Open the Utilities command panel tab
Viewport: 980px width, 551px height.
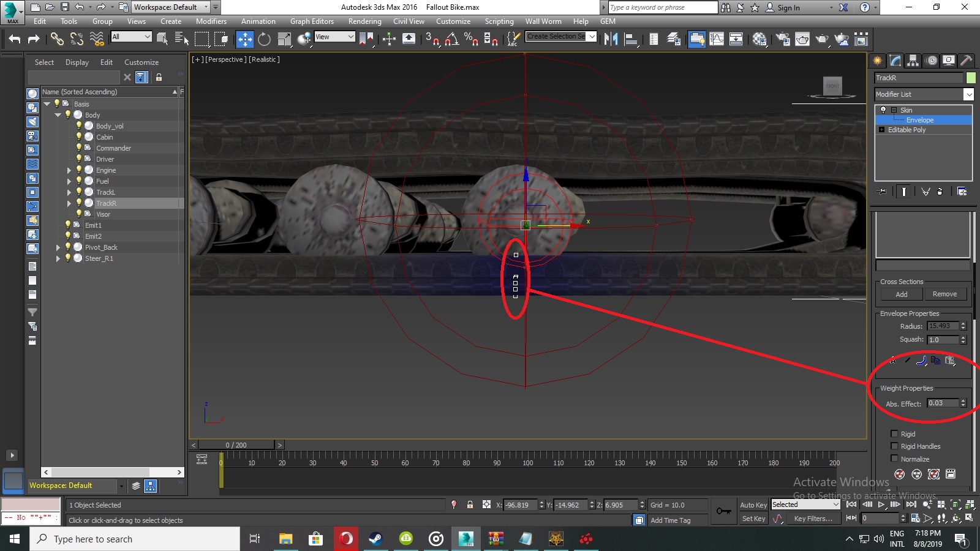tap(967, 60)
